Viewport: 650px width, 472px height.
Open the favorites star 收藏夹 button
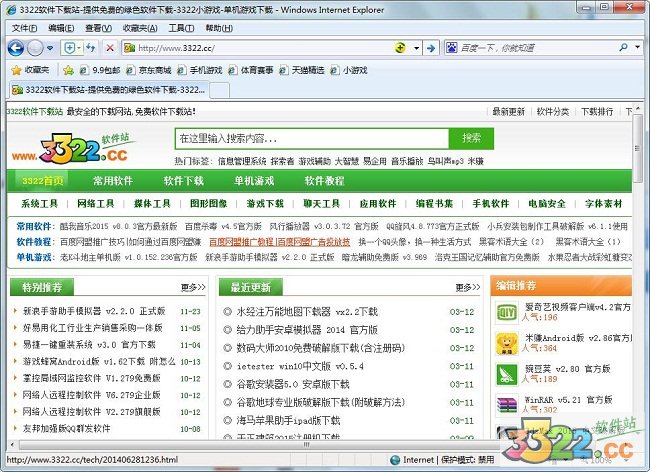point(31,70)
